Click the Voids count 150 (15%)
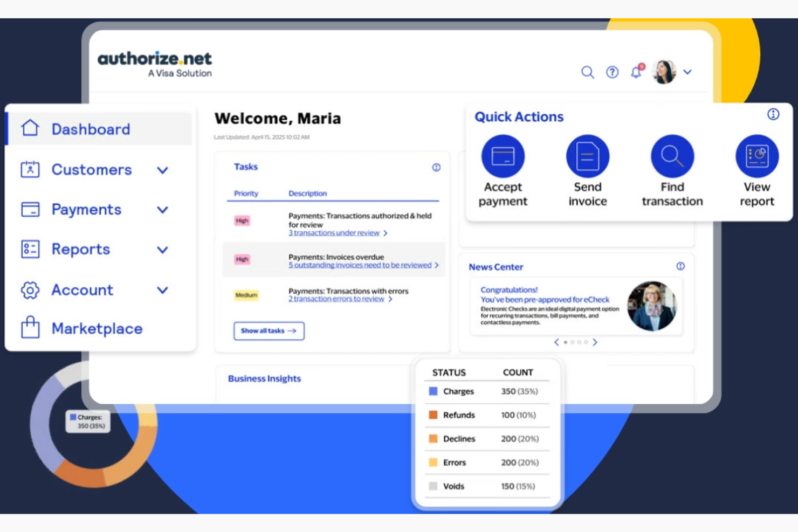Screen dimensions: 798x532 [518, 486]
